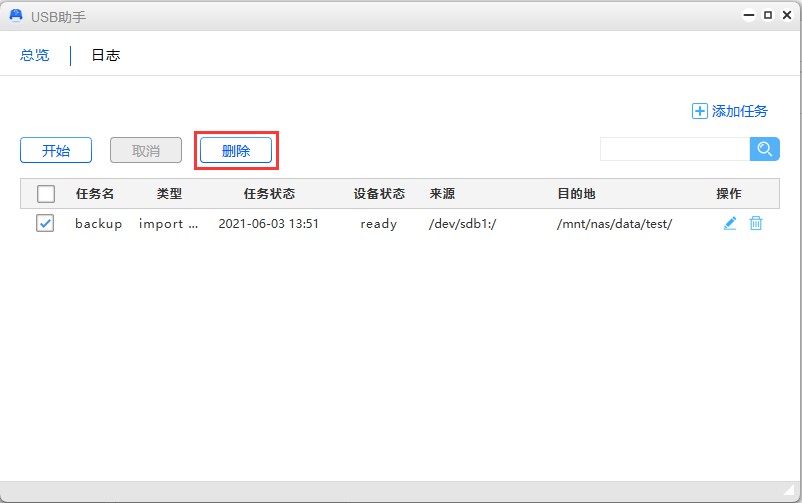
Task: Click the pencil edit icon for backup task
Action: [730, 224]
